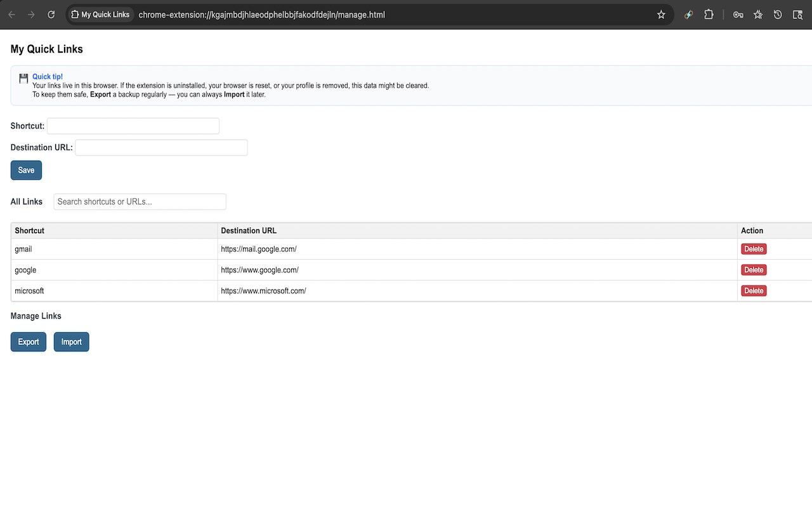Click the forward navigation arrow
The height and width of the screenshot is (508, 812).
point(31,15)
